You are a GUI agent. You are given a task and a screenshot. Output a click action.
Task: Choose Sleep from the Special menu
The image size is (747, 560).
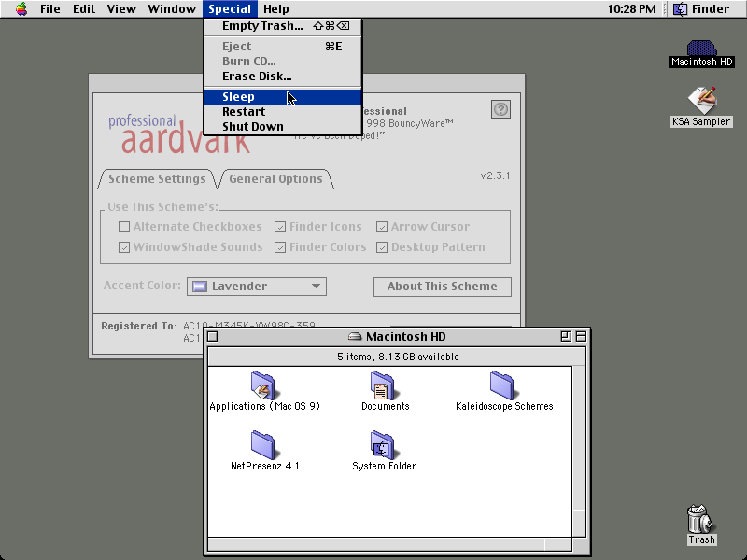pyautogui.click(x=283, y=97)
